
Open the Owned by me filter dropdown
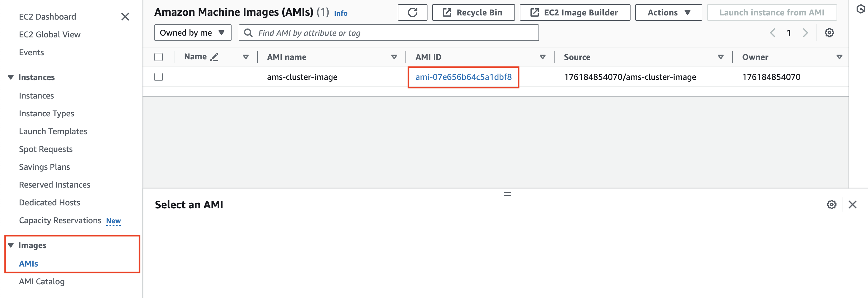pyautogui.click(x=192, y=33)
